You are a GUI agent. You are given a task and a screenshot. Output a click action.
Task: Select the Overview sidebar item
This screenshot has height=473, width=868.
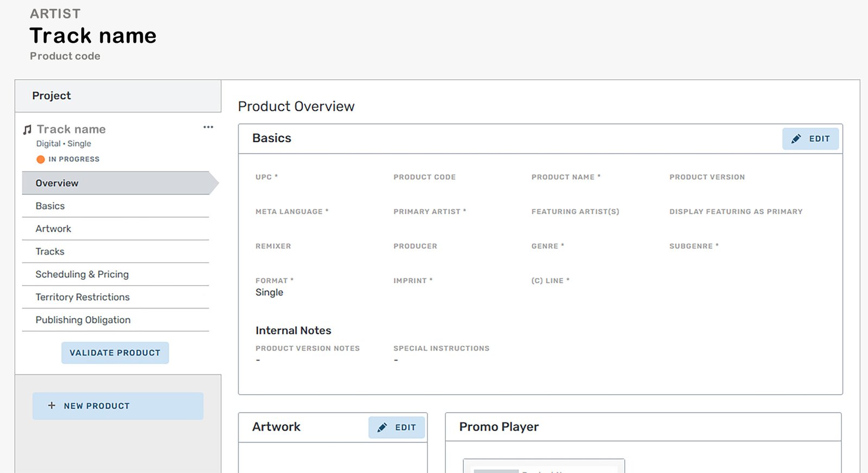coord(57,184)
